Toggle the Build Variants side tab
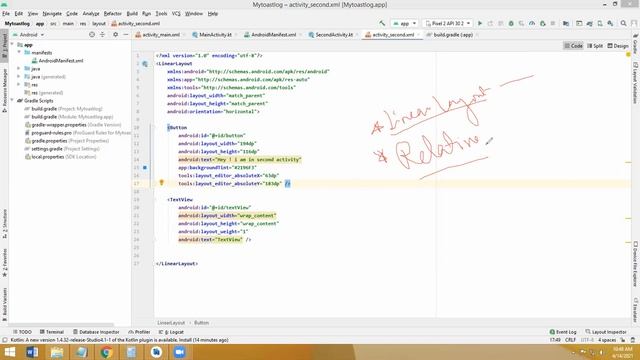 click(4, 304)
